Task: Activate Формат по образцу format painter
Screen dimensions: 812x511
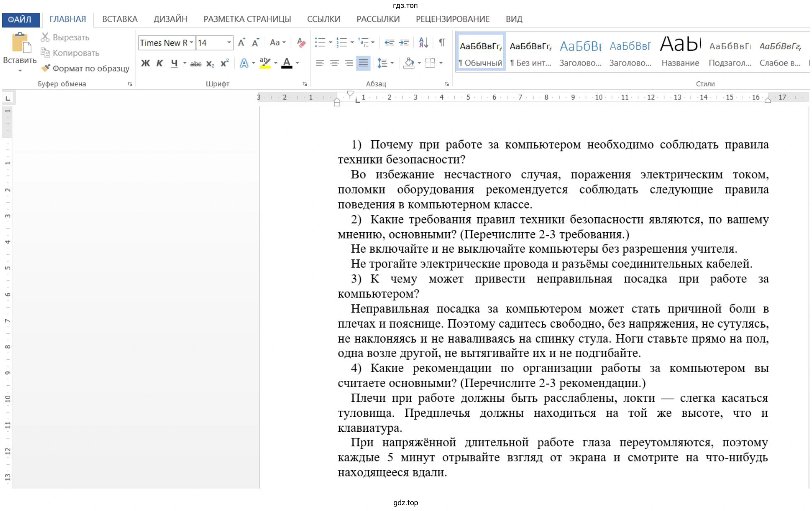Action: point(85,68)
